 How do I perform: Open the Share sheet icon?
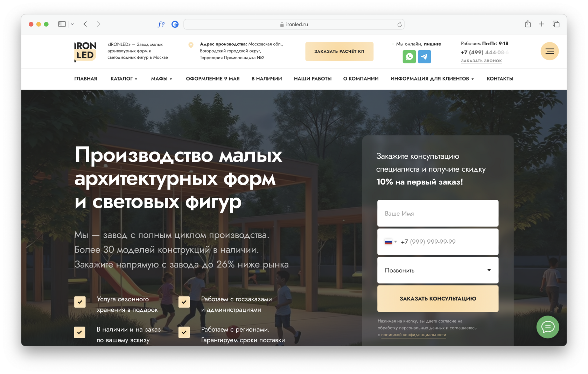[528, 24]
